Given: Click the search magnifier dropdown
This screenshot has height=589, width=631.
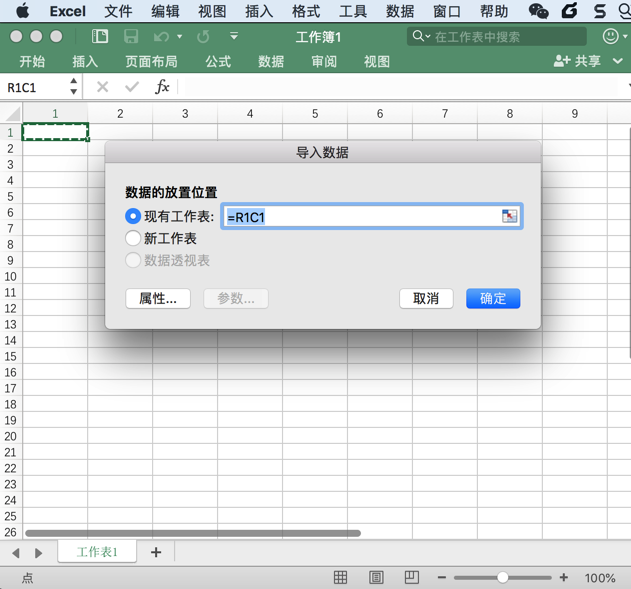Looking at the screenshot, I should click(421, 37).
